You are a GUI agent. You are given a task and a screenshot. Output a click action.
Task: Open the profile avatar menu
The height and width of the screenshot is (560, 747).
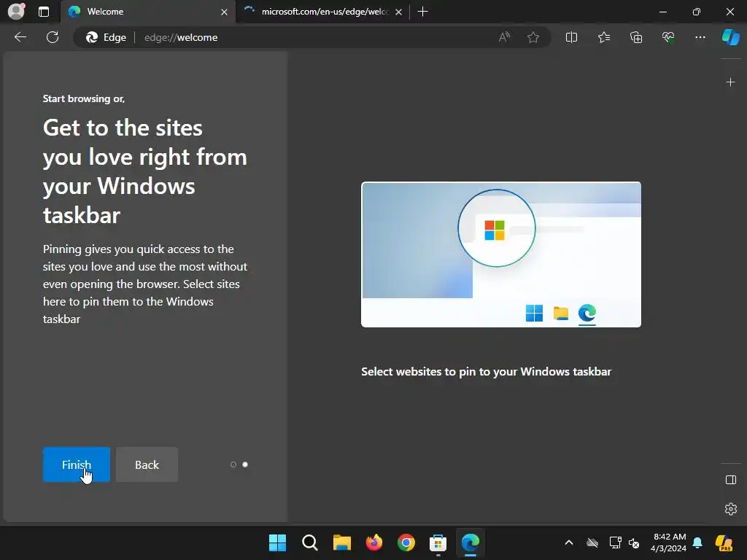pyautogui.click(x=16, y=11)
